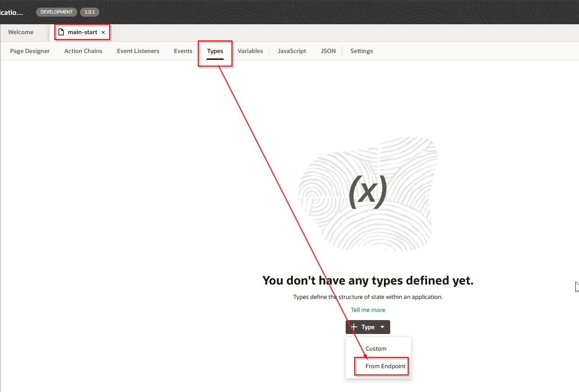Switch to the Events tab
The width and height of the screenshot is (579, 392).
point(183,51)
